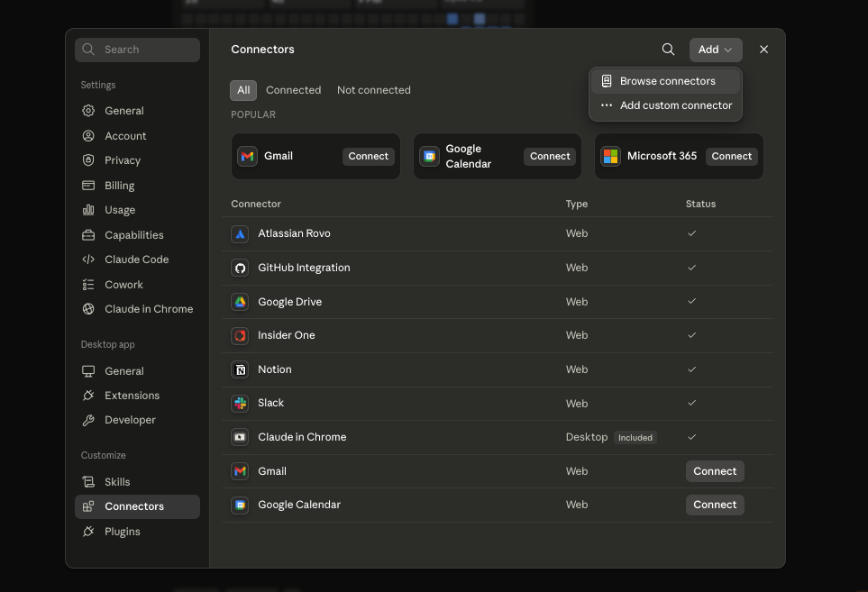The image size is (868, 592).
Task: Choose Add custom connector menu entry
Action: tap(665, 105)
